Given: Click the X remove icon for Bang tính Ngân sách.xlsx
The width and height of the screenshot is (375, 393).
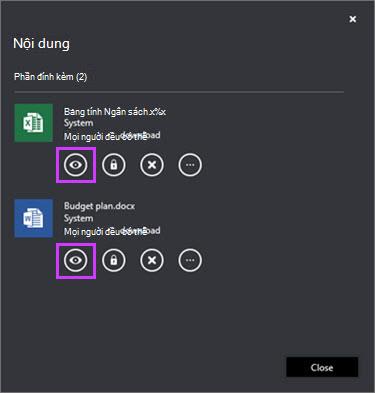Looking at the screenshot, I should click(152, 165).
